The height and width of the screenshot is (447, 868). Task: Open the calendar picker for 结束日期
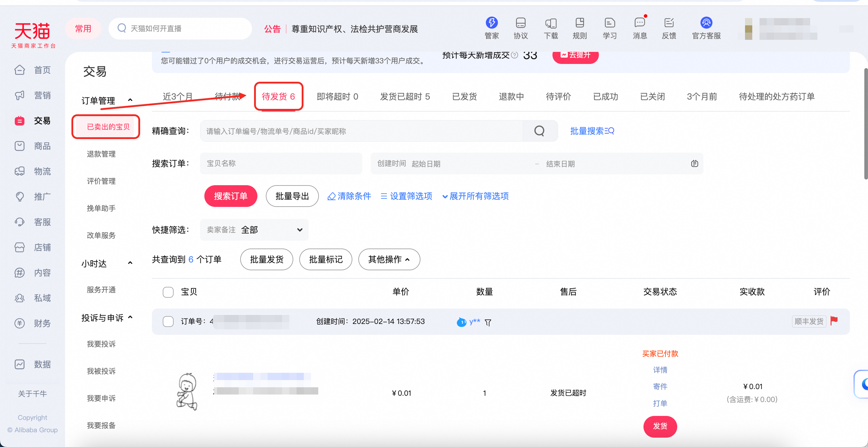694,164
